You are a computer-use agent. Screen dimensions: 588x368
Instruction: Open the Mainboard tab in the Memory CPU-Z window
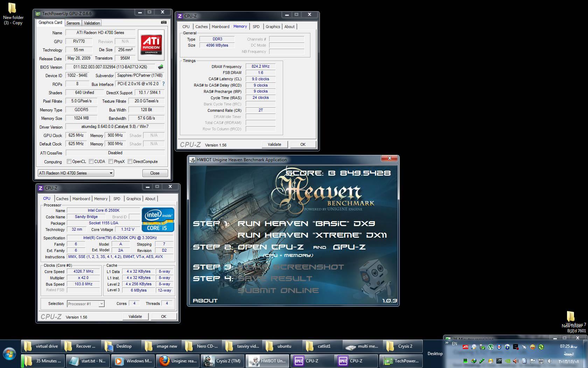pos(220,27)
